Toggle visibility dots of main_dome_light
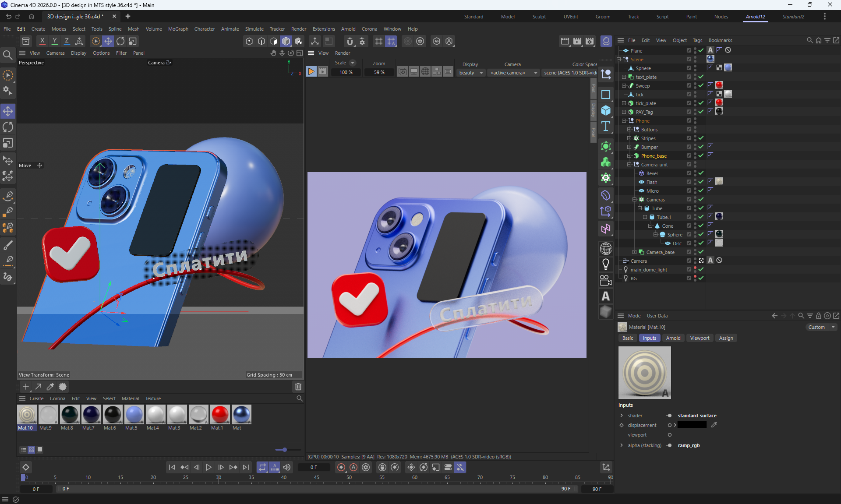The height and width of the screenshot is (504, 841). click(695, 270)
